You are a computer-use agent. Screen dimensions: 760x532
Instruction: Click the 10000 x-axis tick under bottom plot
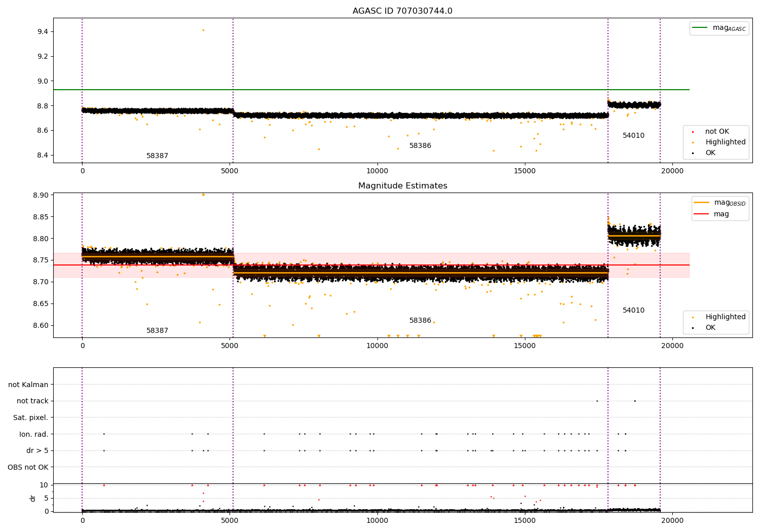(x=377, y=521)
